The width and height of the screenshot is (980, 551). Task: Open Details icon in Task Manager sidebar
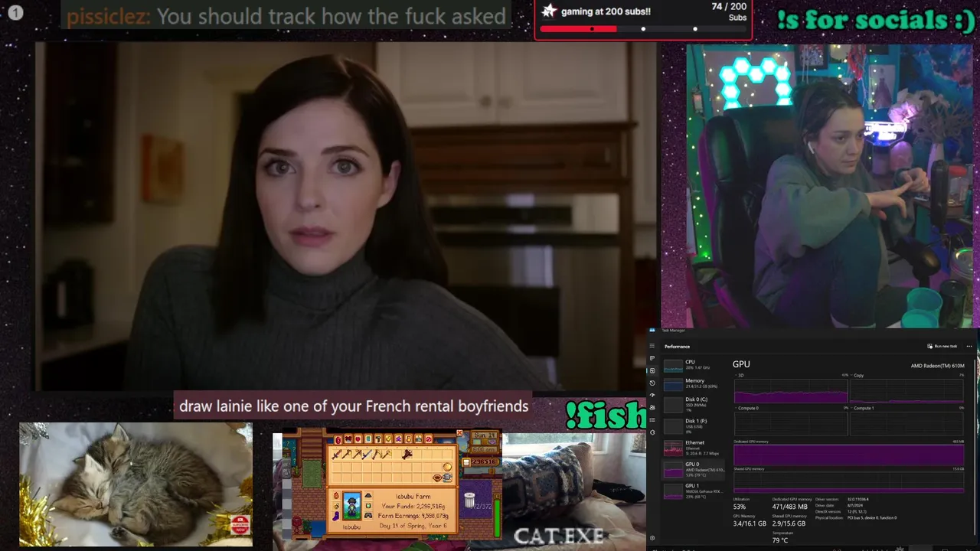click(x=652, y=420)
